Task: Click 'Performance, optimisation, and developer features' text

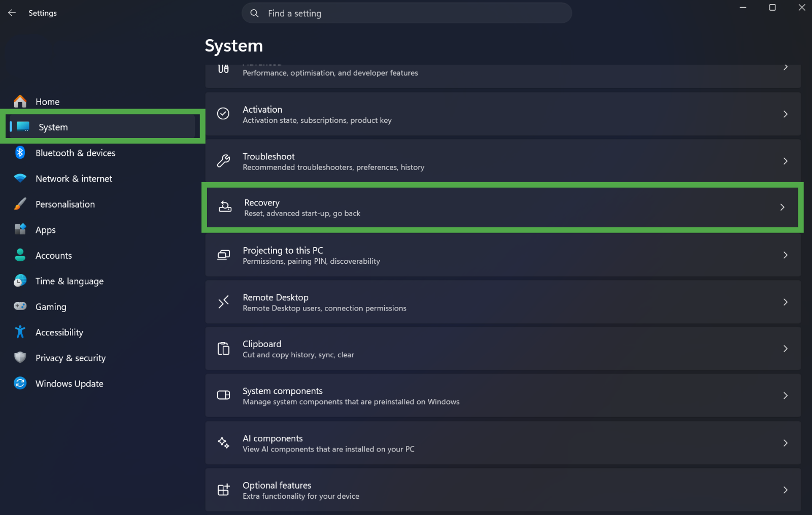Action: point(330,73)
